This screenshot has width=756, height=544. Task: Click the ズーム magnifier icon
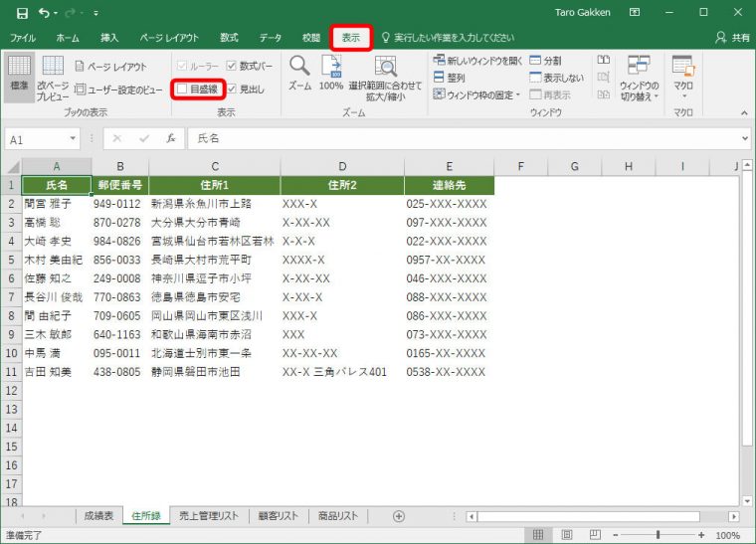coord(299,73)
